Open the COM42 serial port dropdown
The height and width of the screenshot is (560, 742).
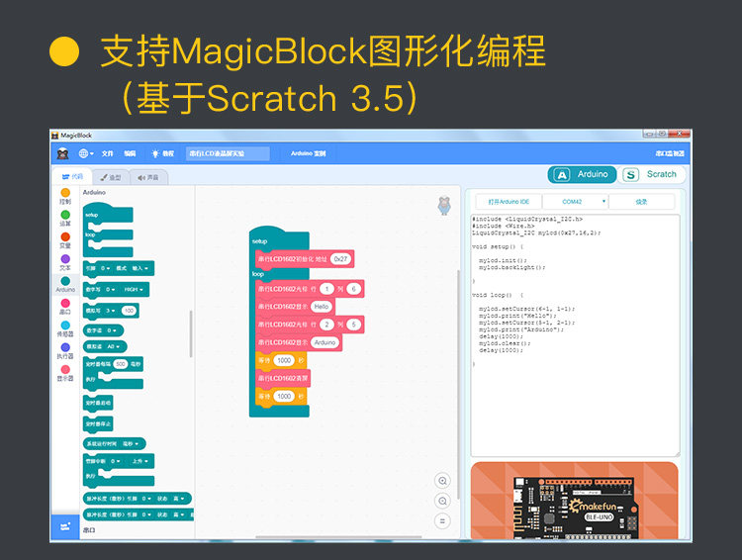click(x=576, y=202)
